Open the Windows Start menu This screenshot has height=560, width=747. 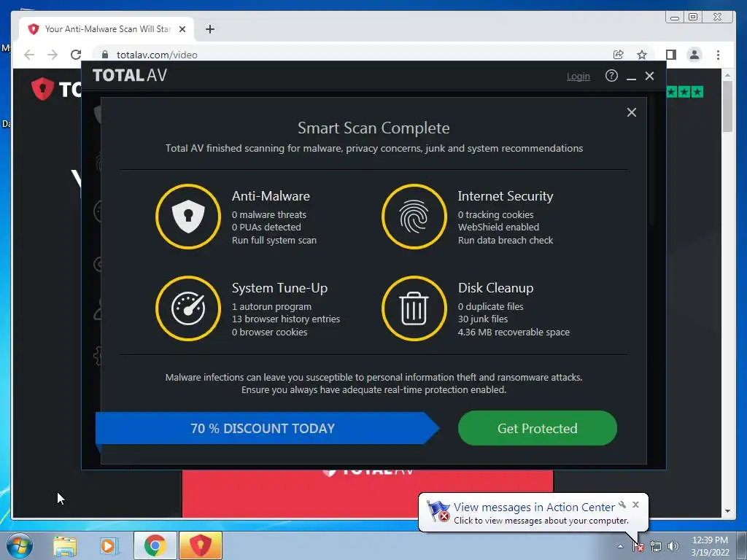20,545
